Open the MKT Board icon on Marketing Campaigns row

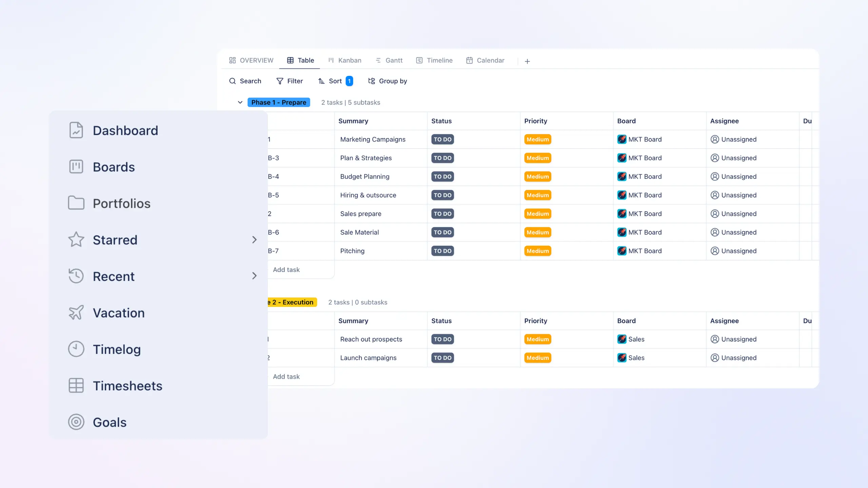(623, 139)
